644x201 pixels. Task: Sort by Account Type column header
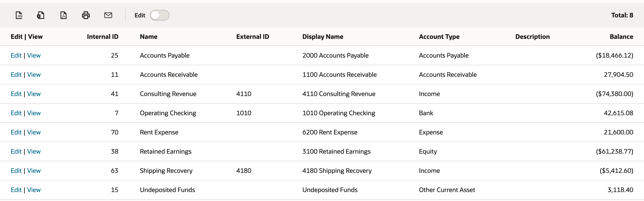tap(439, 37)
